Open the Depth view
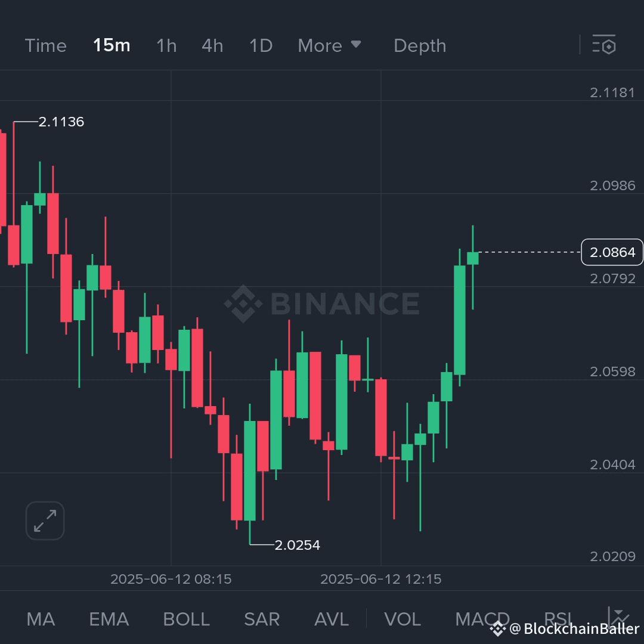This screenshot has height=644, width=644. click(x=420, y=45)
